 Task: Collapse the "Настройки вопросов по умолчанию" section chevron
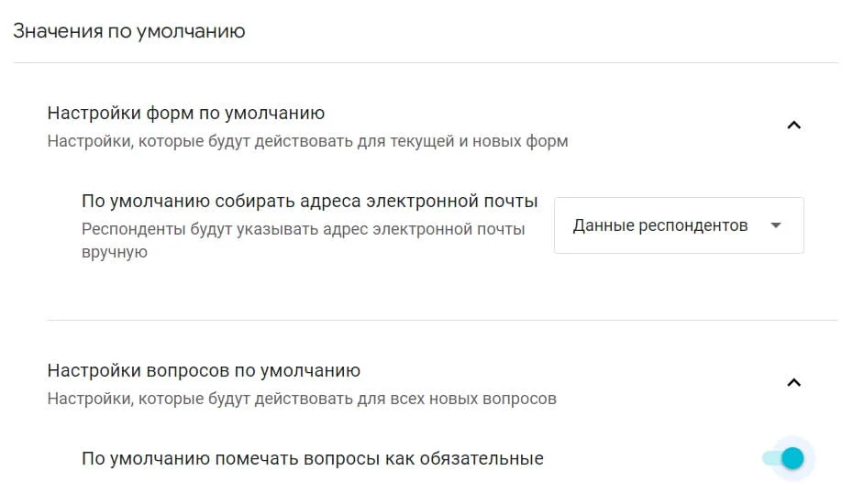coord(794,382)
